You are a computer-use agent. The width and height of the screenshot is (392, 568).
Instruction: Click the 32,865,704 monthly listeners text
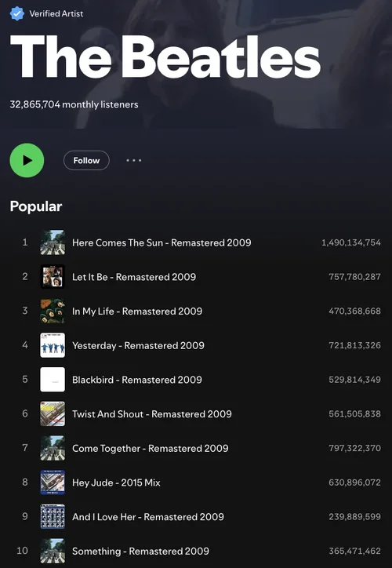click(74, 104)
